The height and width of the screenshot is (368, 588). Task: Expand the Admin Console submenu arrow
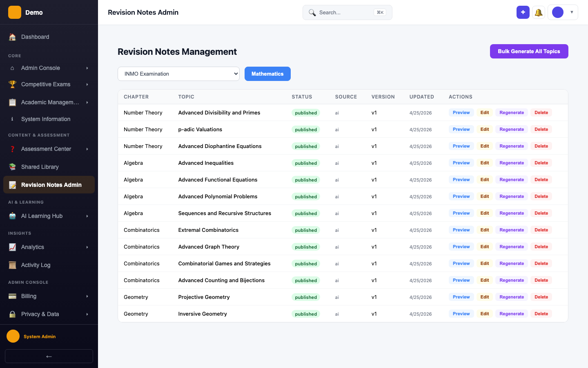click(x=87, y=68)
